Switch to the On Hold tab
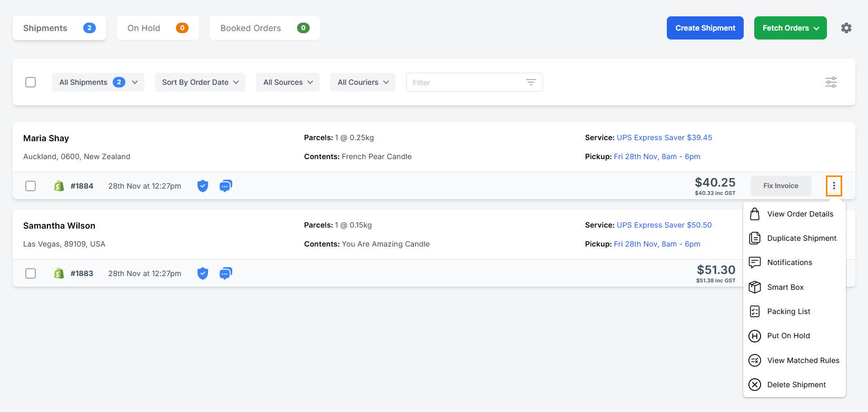The width and height of the screenshot is (868, 412). pos(157,28)
